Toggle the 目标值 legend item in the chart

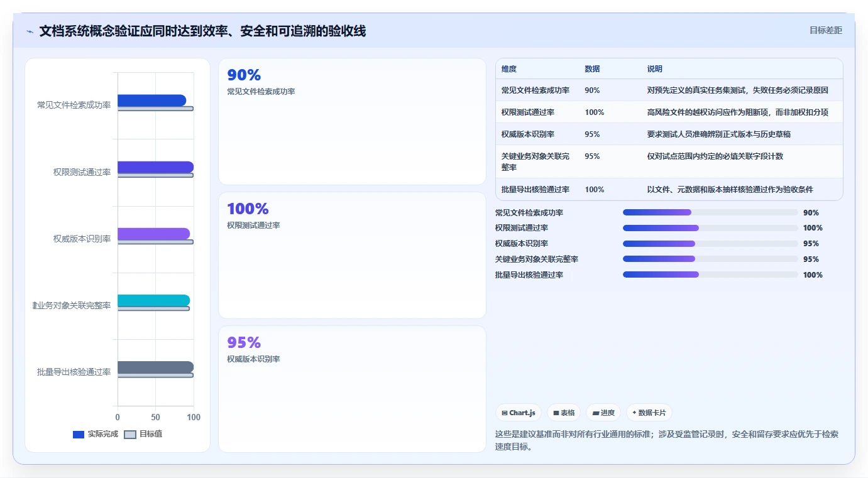click(143, 434)
